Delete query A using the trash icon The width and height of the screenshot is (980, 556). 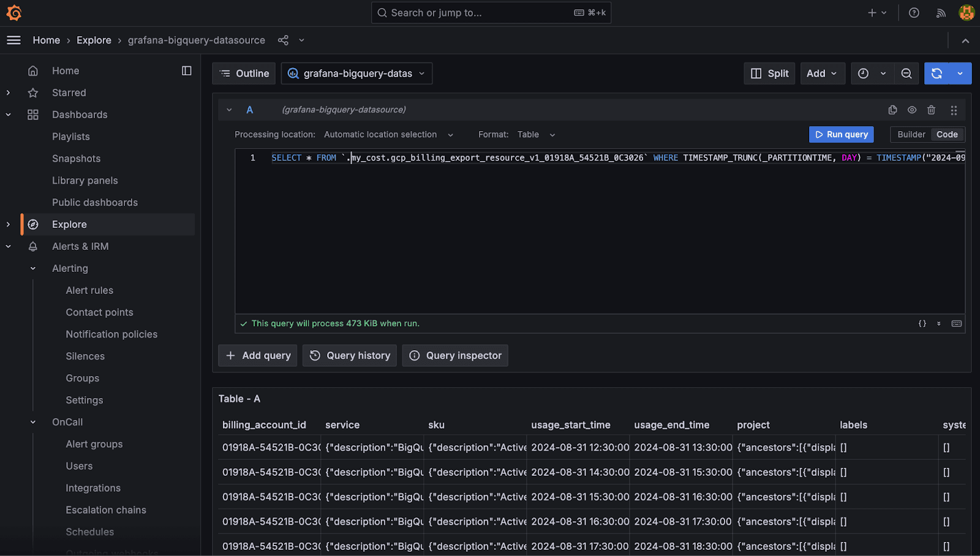coord(932,110)
